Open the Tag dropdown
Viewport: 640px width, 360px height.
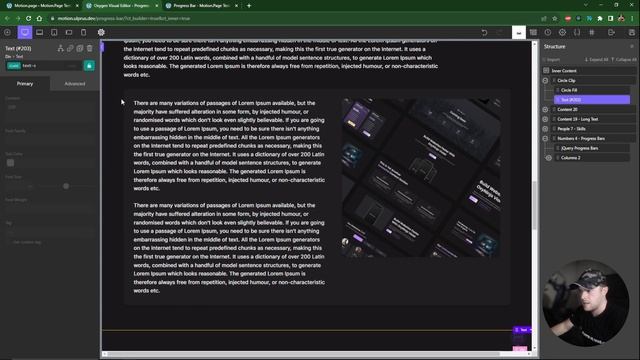coord(49,232)
